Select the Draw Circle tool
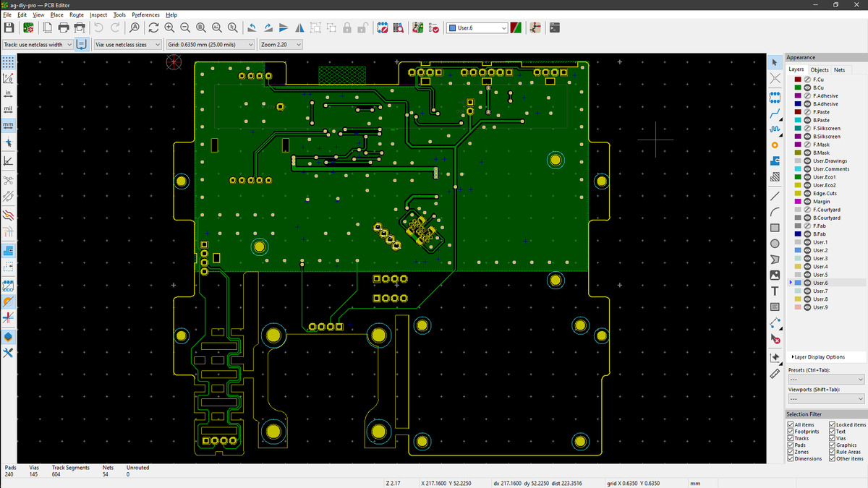Image resolution: width=868 pixels, height=488 pixels. coord(775,244)
